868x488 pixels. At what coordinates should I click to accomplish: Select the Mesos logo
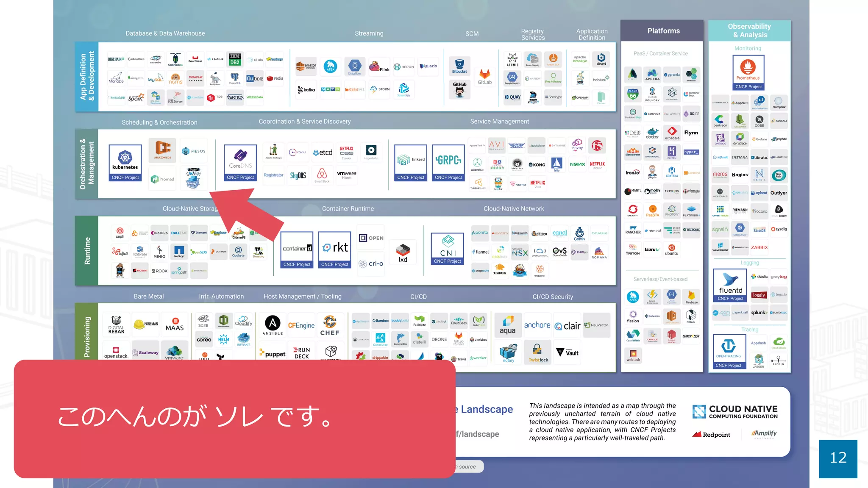pyautogui.click(x=194, y=151)
